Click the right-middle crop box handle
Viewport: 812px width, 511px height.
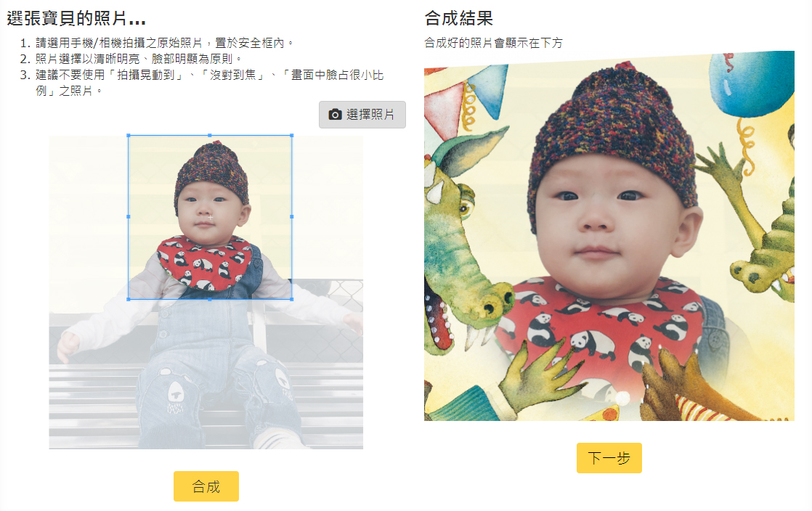291,217
